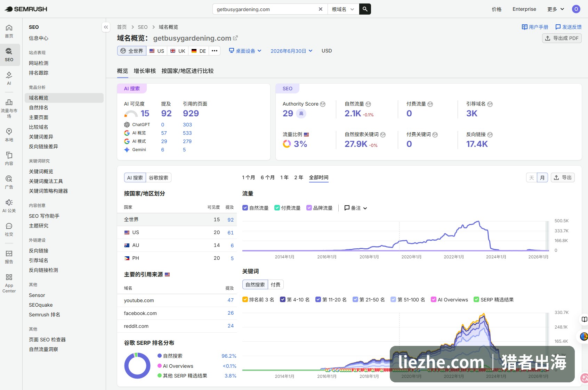Toggle 自然流量 checkbox in traffic chart
588x390 pixels.
[245, 208]
